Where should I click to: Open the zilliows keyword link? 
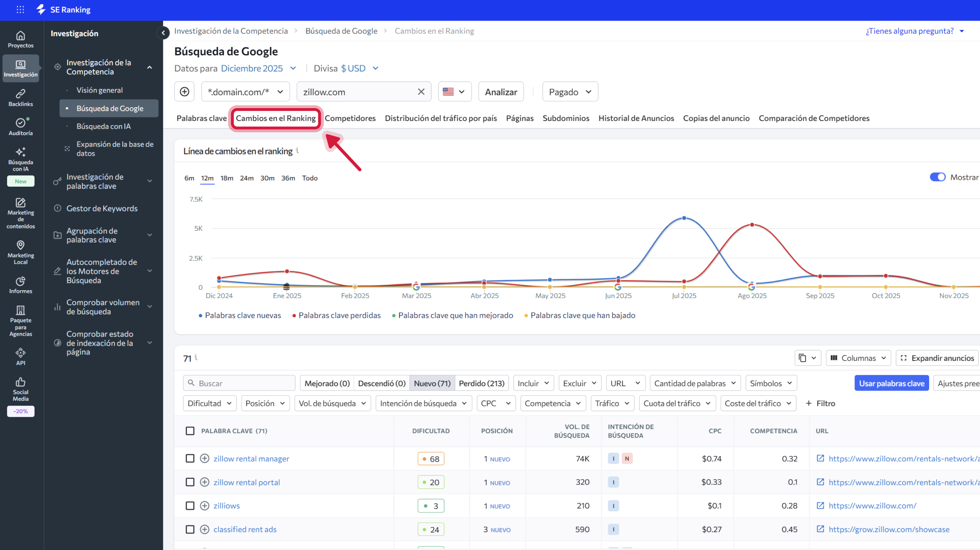pyautogui.click(x=226, y=506)
